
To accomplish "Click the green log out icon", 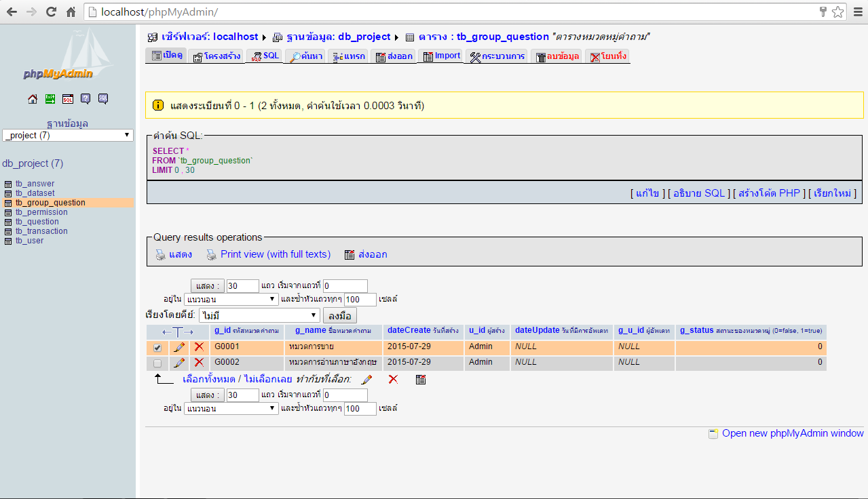I will [50, 99].
